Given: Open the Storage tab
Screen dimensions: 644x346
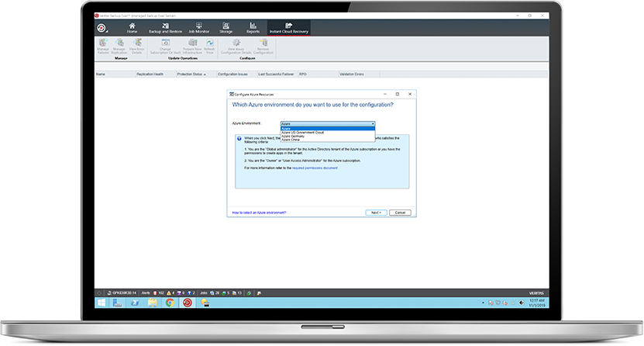Looking at the screenshot, I should (x=226, y=28).
